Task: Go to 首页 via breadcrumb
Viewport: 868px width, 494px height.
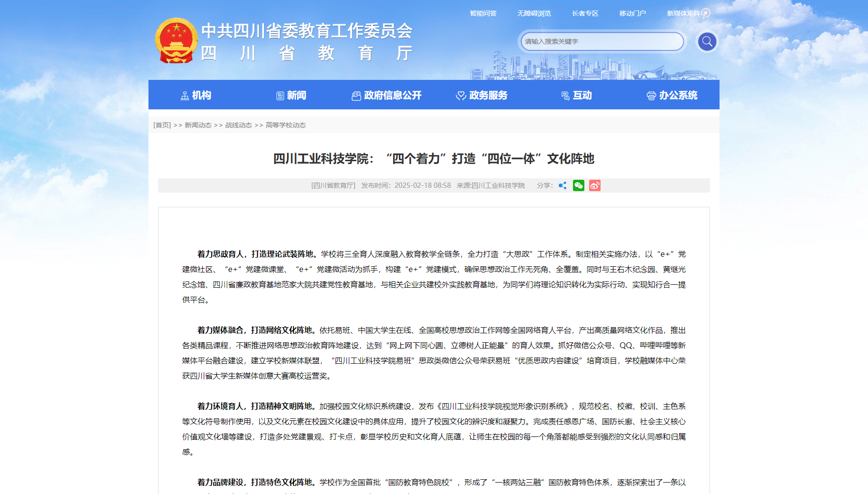Action: 162,125
